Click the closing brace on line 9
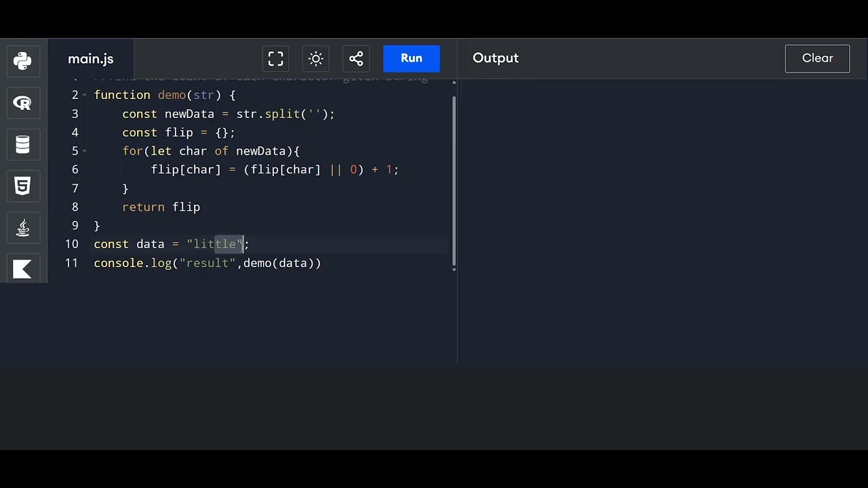The height and width of the screenshot is (488, 868). click(97, 226)
